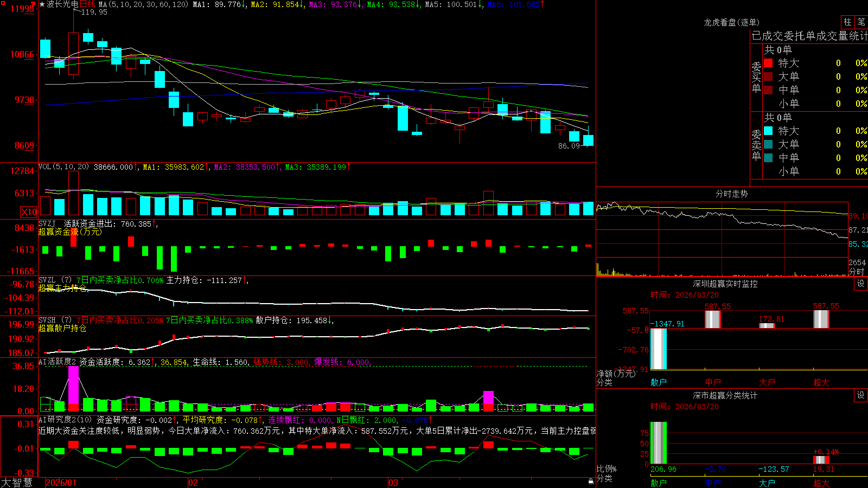This screenshot has width=868, height=488.
Task: Click the MA5: 100.501 value
Action: click(x=454, y=4)
